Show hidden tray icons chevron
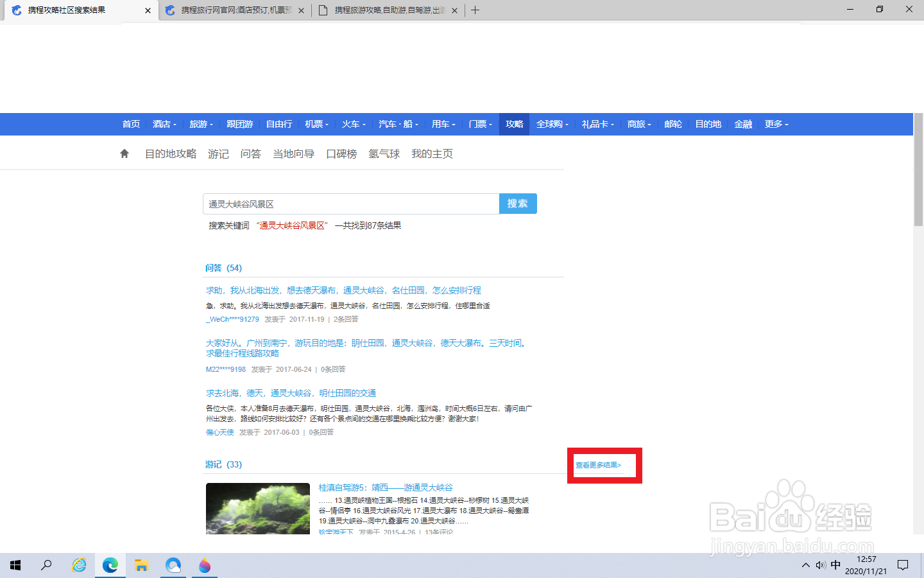Viewport: 924px width, 578px height. [805, 565]
